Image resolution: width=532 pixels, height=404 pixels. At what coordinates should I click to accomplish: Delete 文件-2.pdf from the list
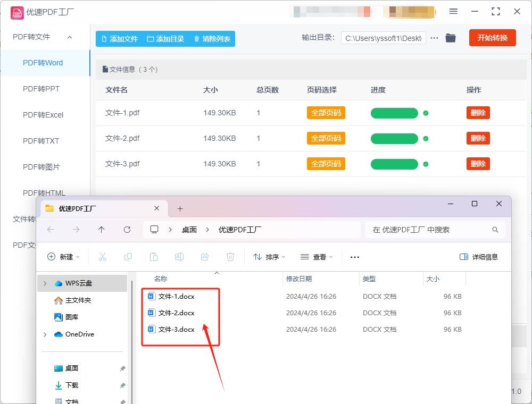click(478, 138)
